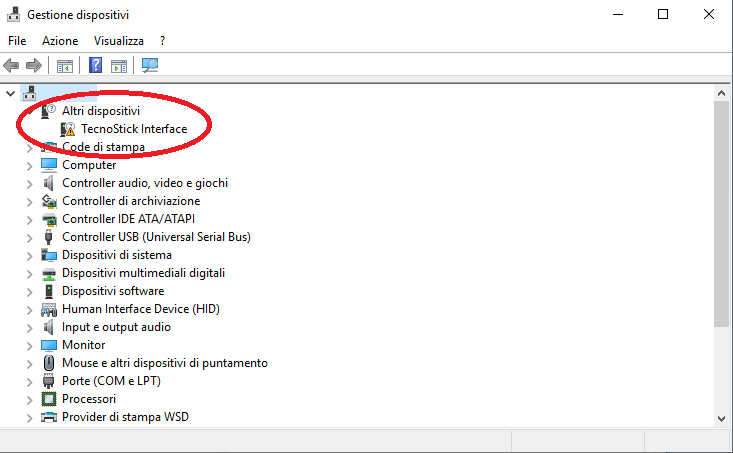Click the scan for hardware changes monitor icon
733x453 pixels.
point(150,65)
